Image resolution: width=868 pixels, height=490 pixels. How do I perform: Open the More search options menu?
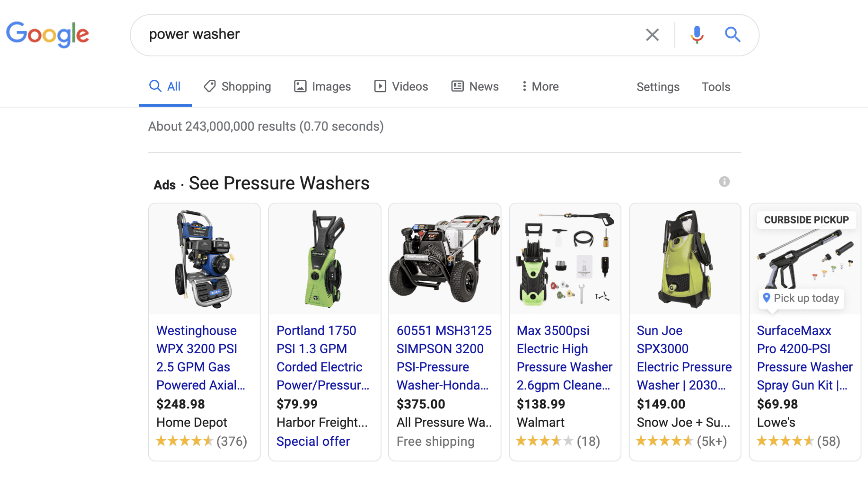click(x=540, y=86)
